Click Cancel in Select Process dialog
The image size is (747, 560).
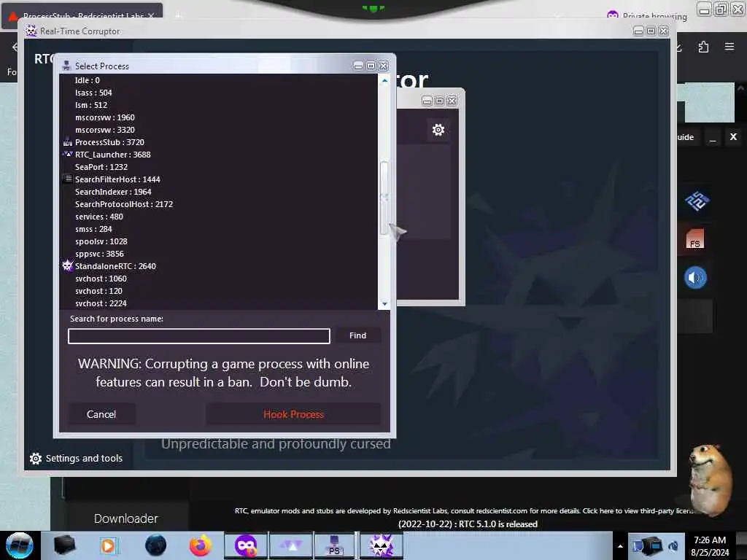[101, 414]
